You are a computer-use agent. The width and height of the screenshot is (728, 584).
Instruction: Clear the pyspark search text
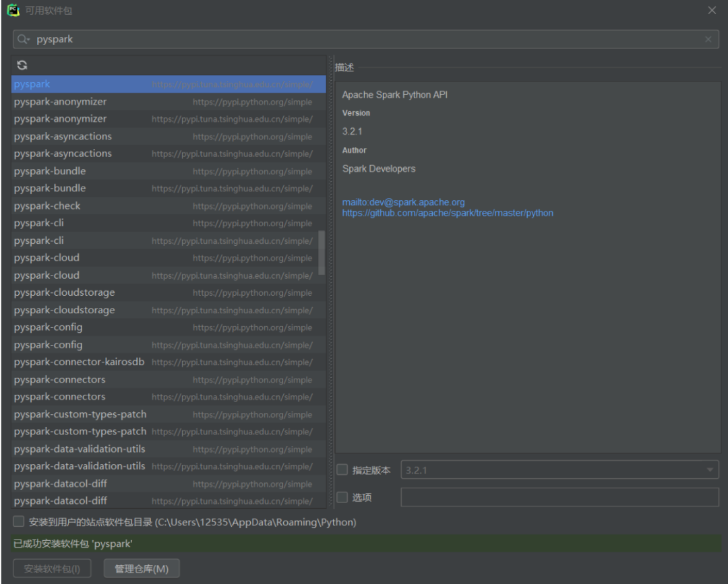[x=708, y=40]
